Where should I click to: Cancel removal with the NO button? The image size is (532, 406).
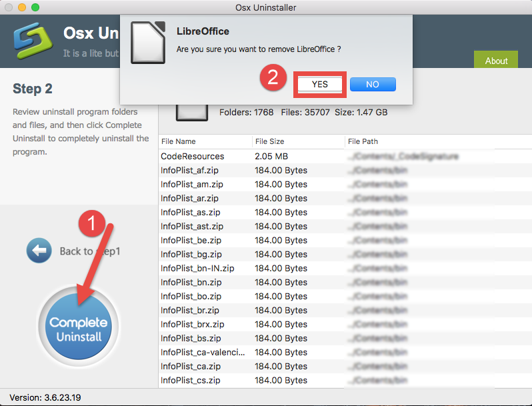(373, 85)
